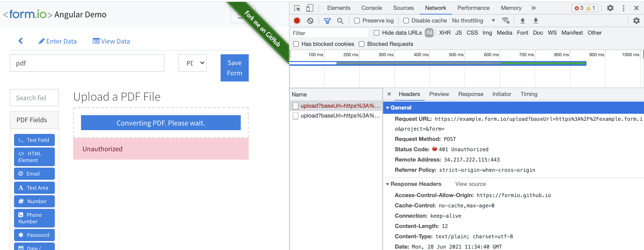Open the Timing tab
Viewport: 644px width, 250px height.
[529, 94]
